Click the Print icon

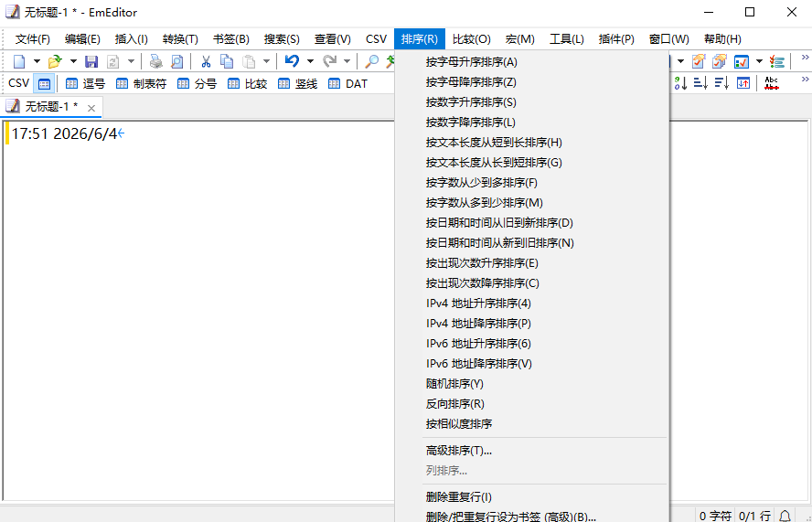tap(155, 61)
